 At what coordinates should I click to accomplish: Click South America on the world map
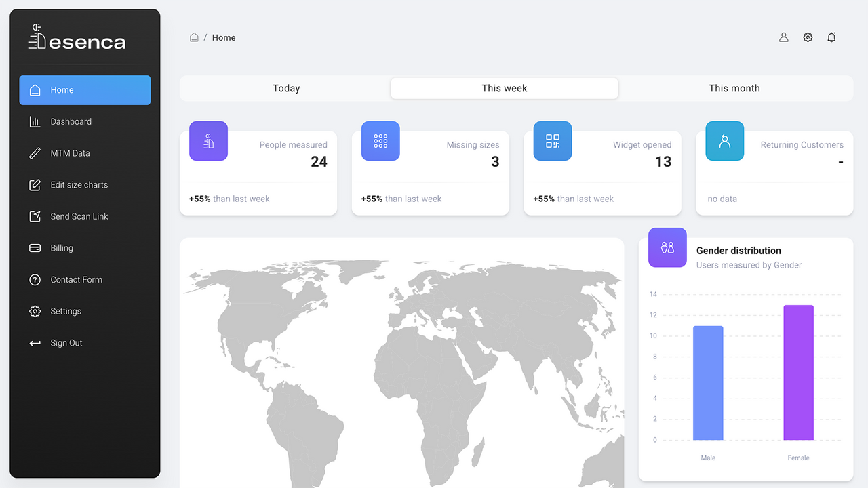[304, 434]
